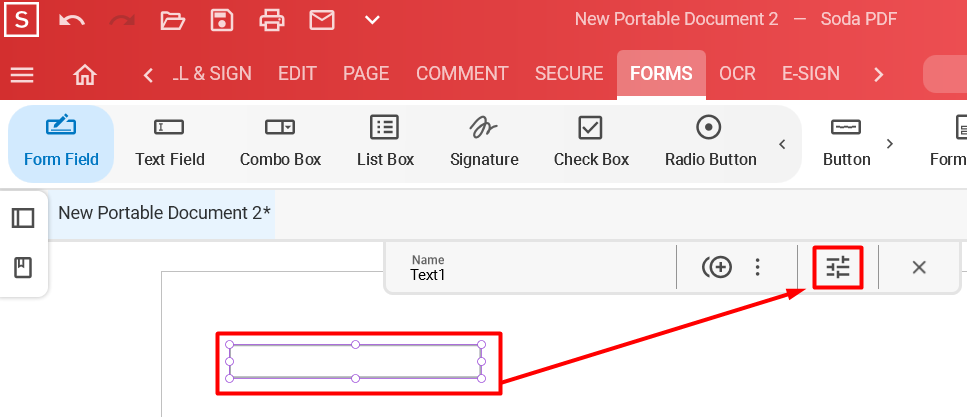
Task: Undo the last action
Action: [72, 20]
